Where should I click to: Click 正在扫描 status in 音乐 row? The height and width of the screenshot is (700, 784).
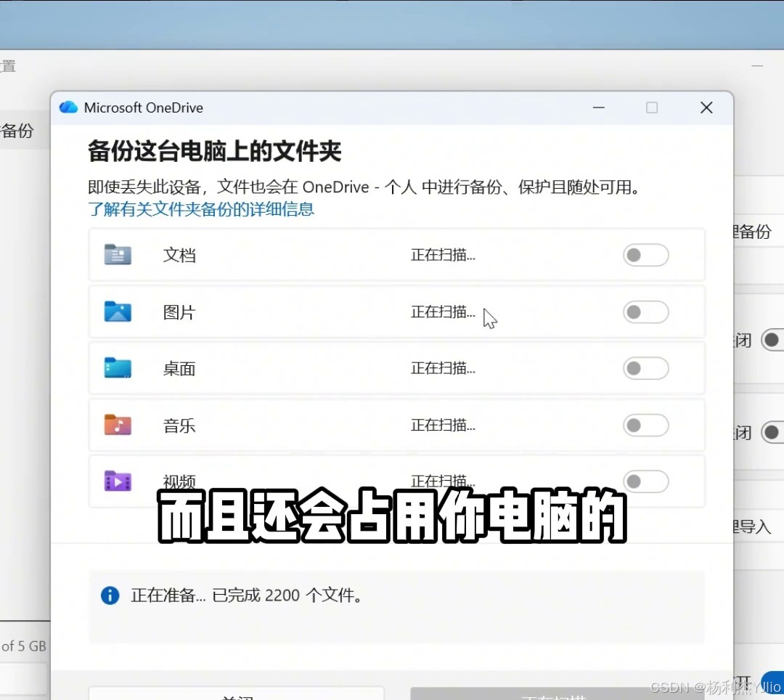(x=443, y=426)
